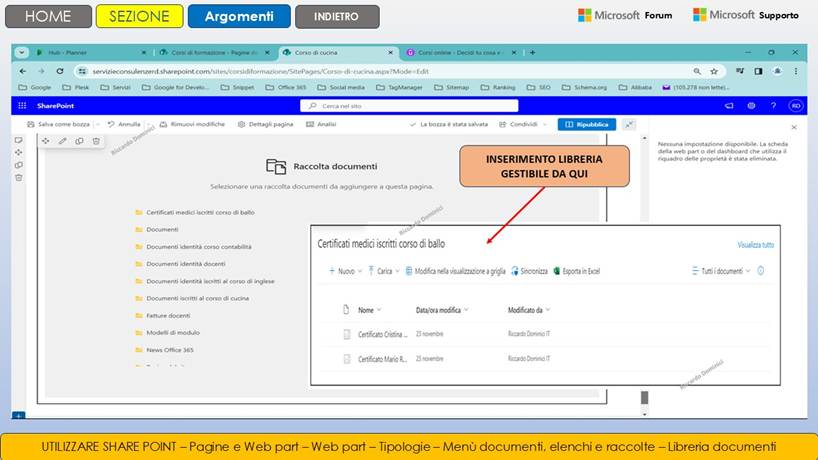Screen dimensions: 818x460
Task: Select the Corso di cucina tab
Action: (338, 53)
